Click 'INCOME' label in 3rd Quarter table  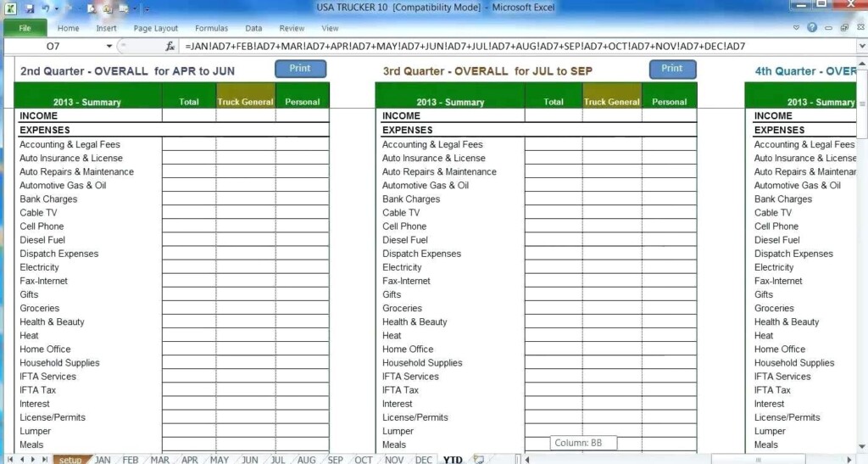click(401, 115)
